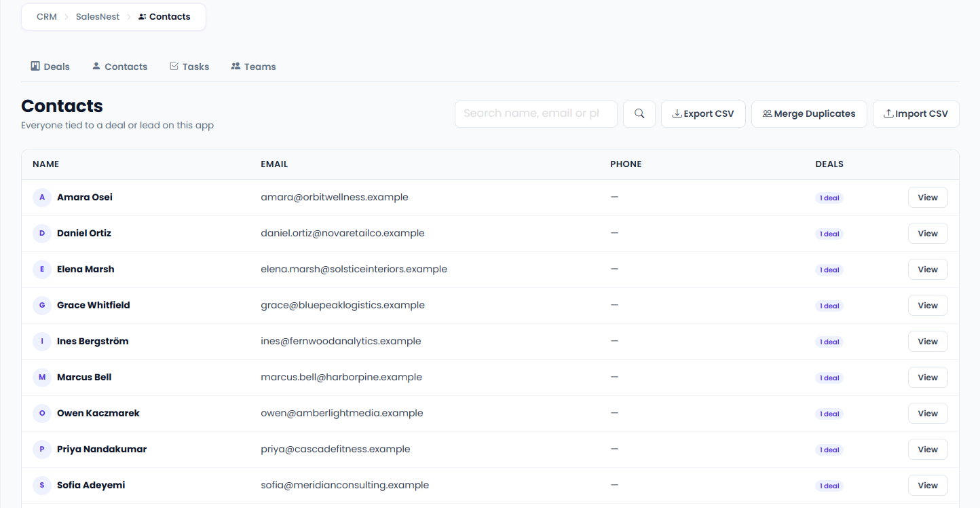Click Contacts in the breadcrumb
The image size is (980, 508).
164,16
